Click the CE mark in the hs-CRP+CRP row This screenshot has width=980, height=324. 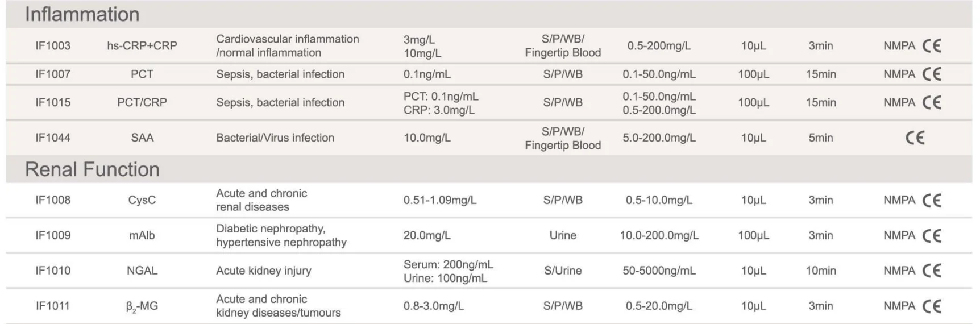click(932, 45)
